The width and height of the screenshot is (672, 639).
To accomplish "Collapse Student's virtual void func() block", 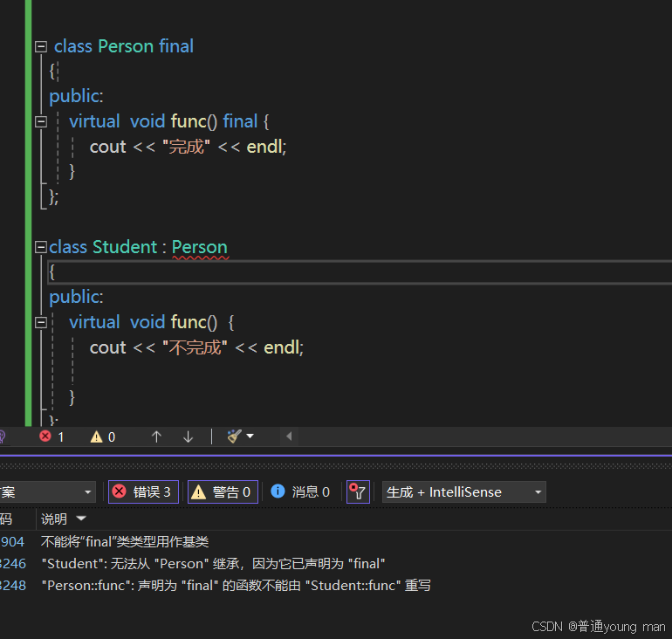I will (x=41, y=322).
